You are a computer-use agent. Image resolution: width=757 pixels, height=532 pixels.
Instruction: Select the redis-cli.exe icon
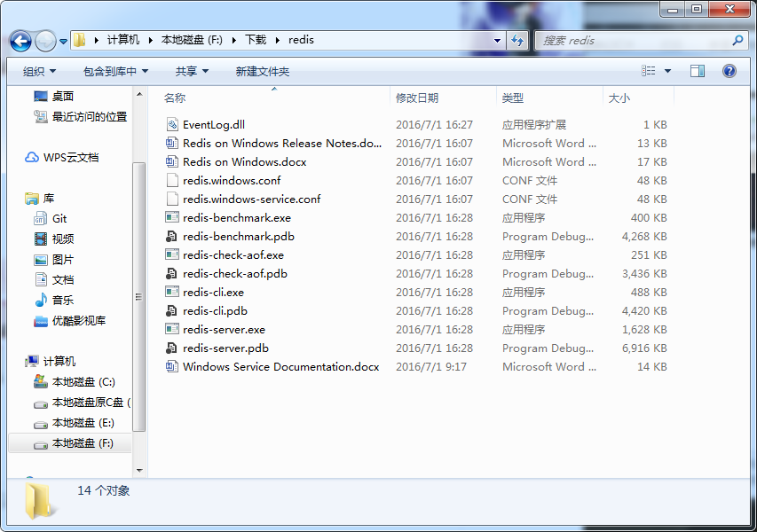172,292
